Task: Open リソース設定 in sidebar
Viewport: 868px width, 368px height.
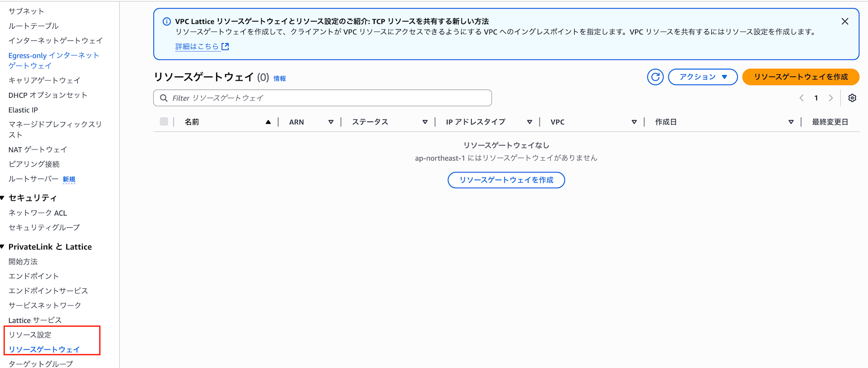Action: (x=30, y=335)
